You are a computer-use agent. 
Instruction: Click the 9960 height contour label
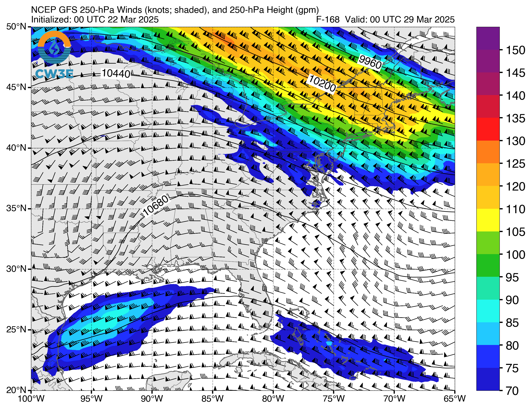[370, 62]
